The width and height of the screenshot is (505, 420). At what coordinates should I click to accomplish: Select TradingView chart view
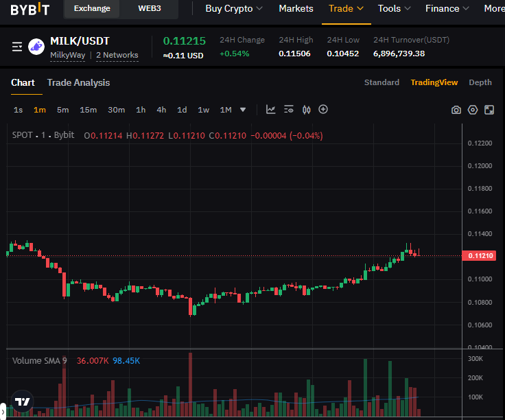point(434,82)
